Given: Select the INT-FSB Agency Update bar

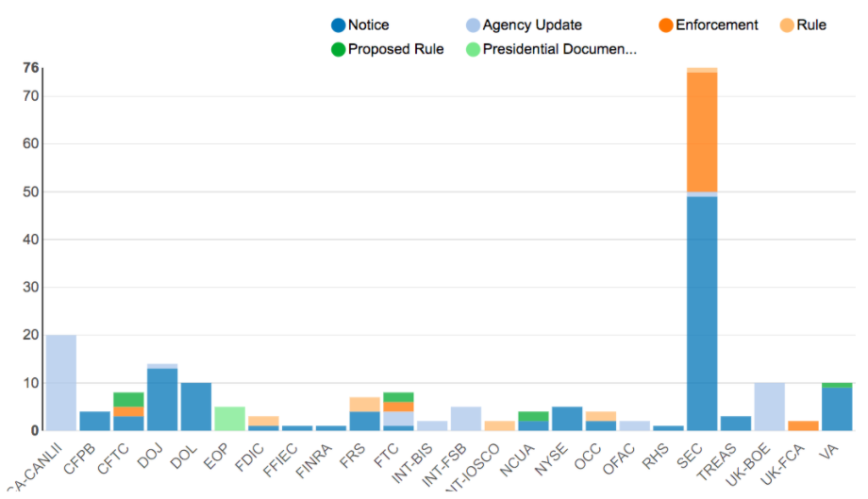Looking at the screenshot, I should pyautogui.click(x=466, y=419).
